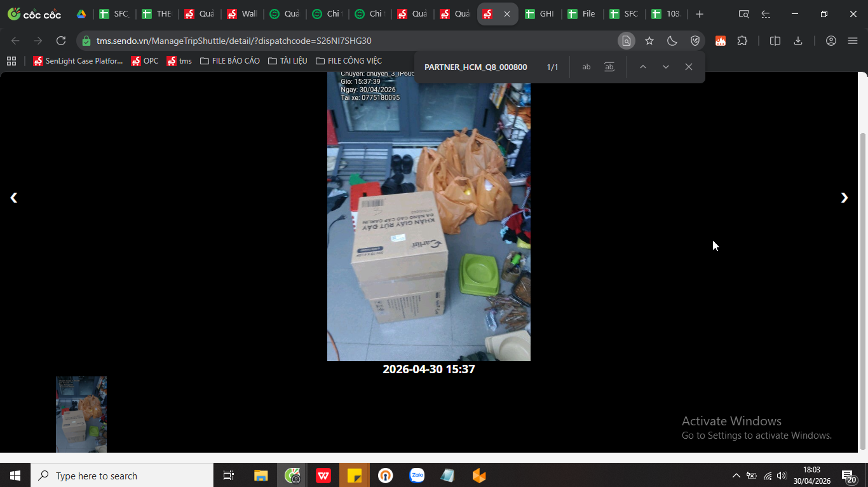Open the tms bookmark
Viewport: 868px width, 487px height.
point(179,61)
